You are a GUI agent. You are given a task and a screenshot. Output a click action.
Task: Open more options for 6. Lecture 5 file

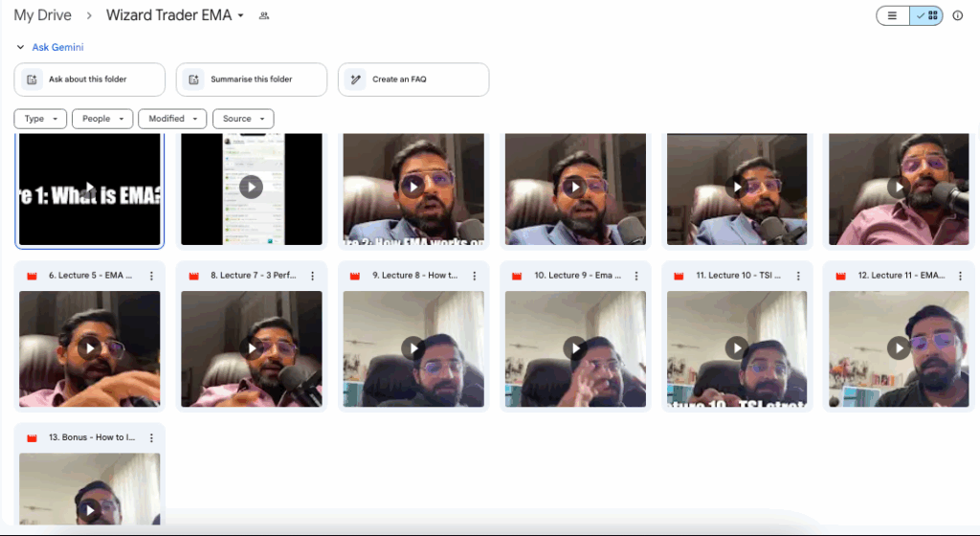(151, 276)
